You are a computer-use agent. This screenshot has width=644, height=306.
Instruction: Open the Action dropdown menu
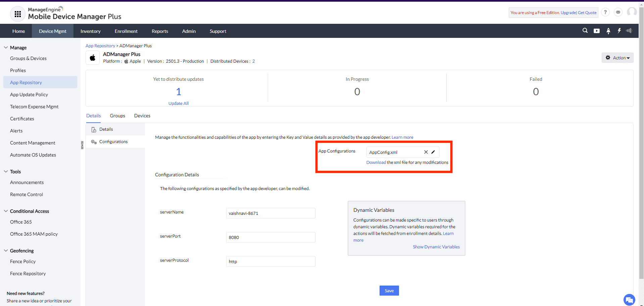coord(617,57)
